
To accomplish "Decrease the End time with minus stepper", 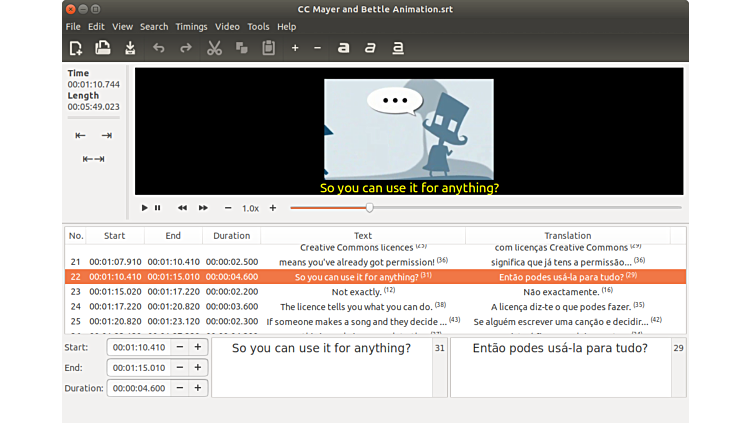I will (x=179, y=367).
